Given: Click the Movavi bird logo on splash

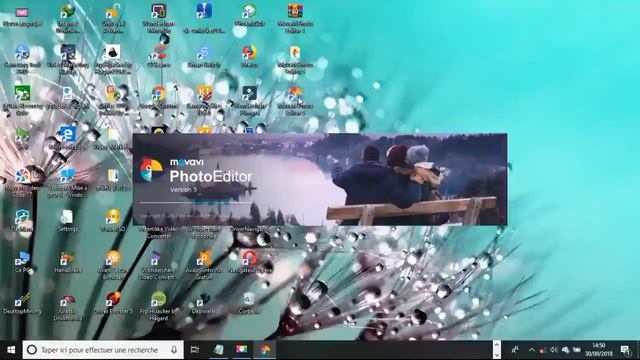Looking at the screenshot, I should [151, 169].
